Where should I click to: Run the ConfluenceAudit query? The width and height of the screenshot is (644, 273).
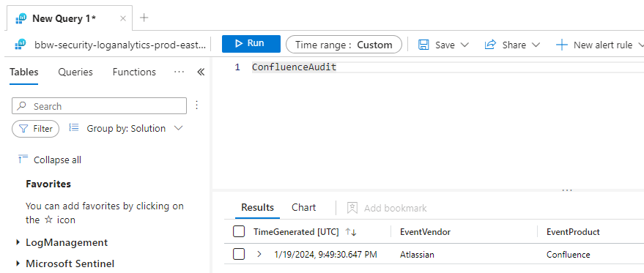tap(251, 44)
